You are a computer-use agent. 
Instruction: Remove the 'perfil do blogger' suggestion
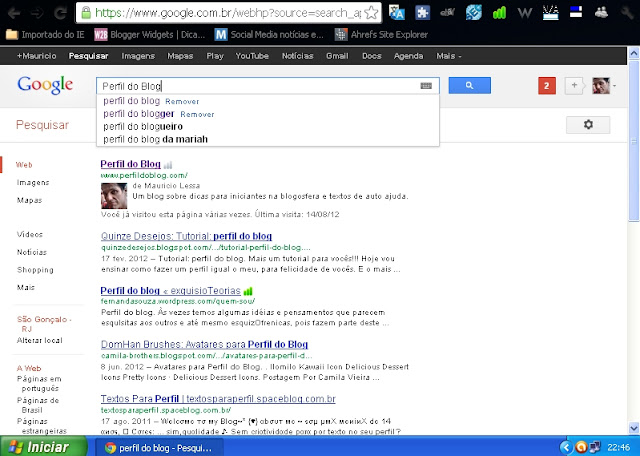(197, 115)
